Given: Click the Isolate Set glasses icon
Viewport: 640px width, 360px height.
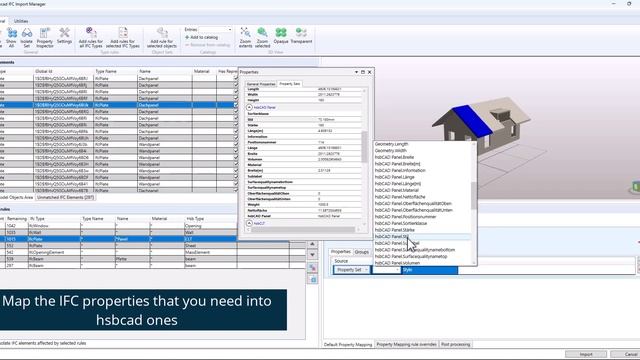Looking at the screenshot, I should (27, 37).
